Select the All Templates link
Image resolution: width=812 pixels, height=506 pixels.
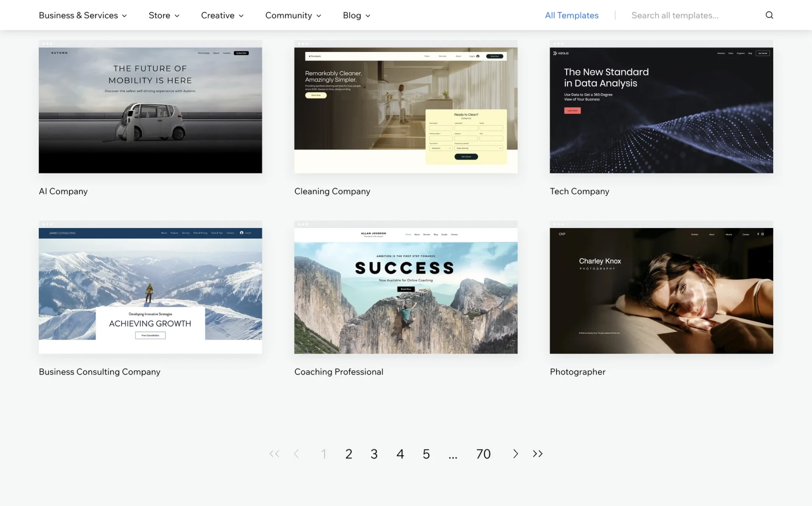571,15
